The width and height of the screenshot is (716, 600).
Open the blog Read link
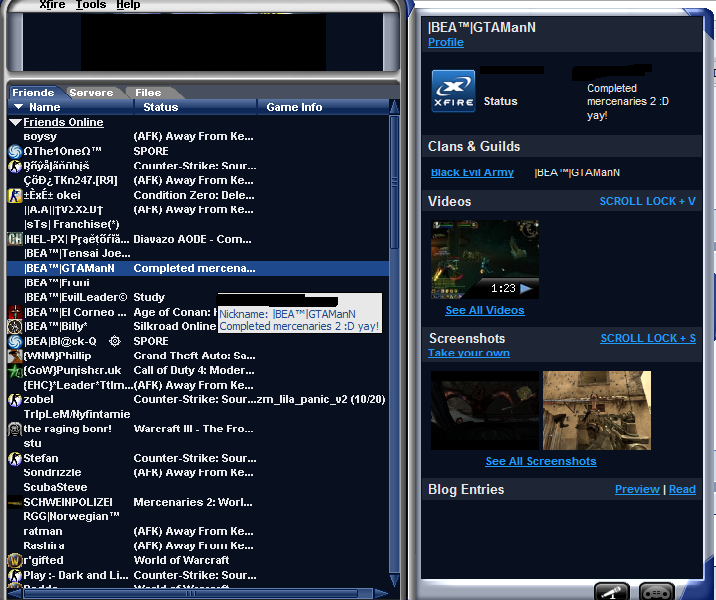[x=682, y=489]
